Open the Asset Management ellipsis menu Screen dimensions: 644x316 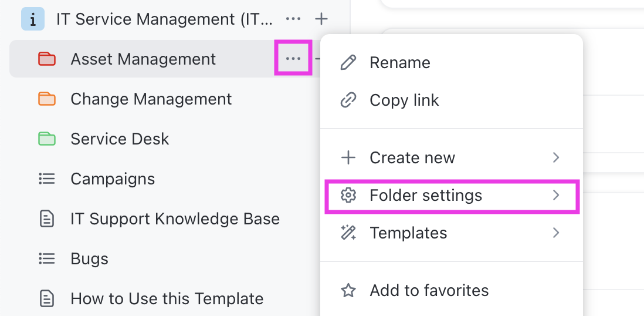click(x=293, y=59)
